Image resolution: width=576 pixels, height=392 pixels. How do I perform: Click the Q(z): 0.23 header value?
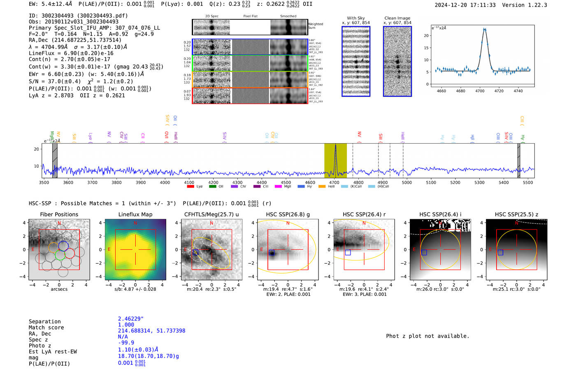coord(230,4)
